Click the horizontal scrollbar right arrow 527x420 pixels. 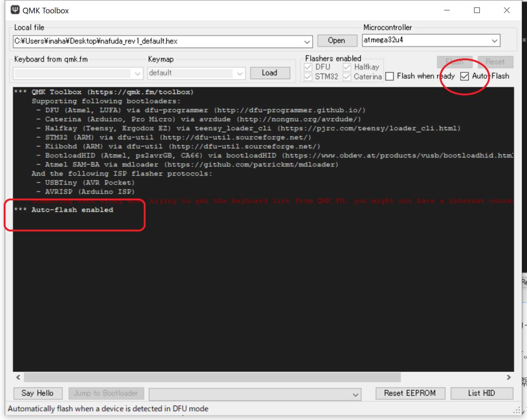point(509,377)
